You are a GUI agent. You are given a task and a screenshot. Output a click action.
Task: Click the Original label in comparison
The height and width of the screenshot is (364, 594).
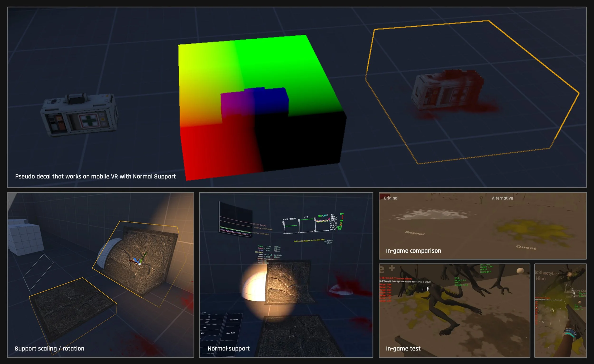point(391,198)
